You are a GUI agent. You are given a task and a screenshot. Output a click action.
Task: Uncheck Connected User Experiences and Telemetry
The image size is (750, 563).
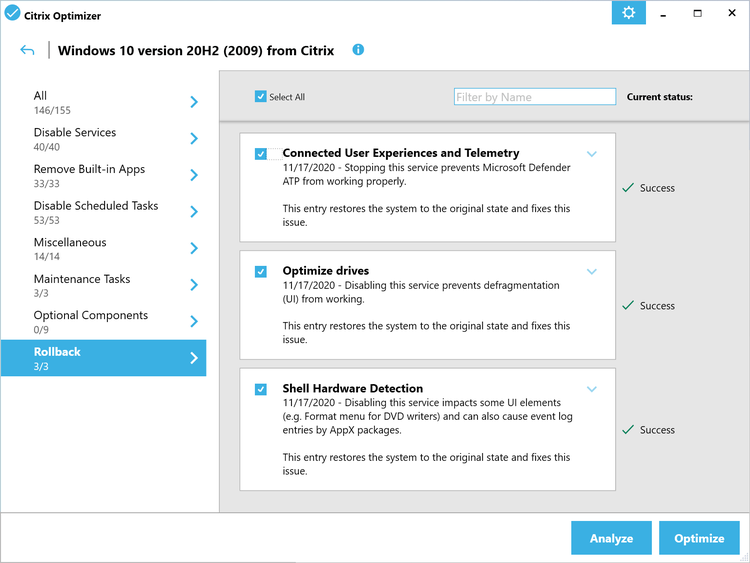click(x=261, y=154)
